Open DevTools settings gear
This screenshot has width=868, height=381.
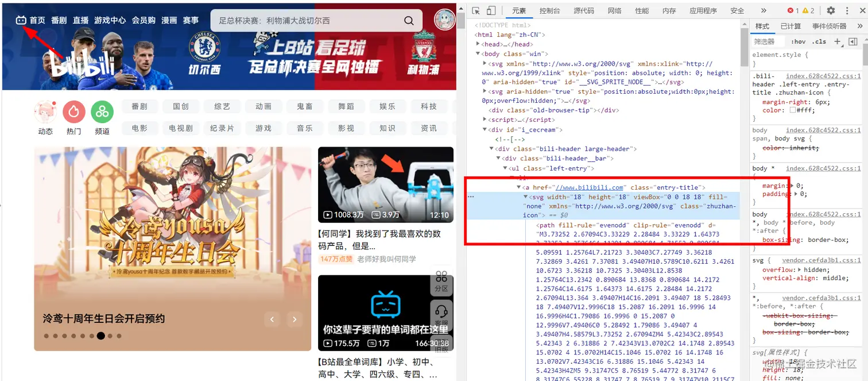coord(831,10)
